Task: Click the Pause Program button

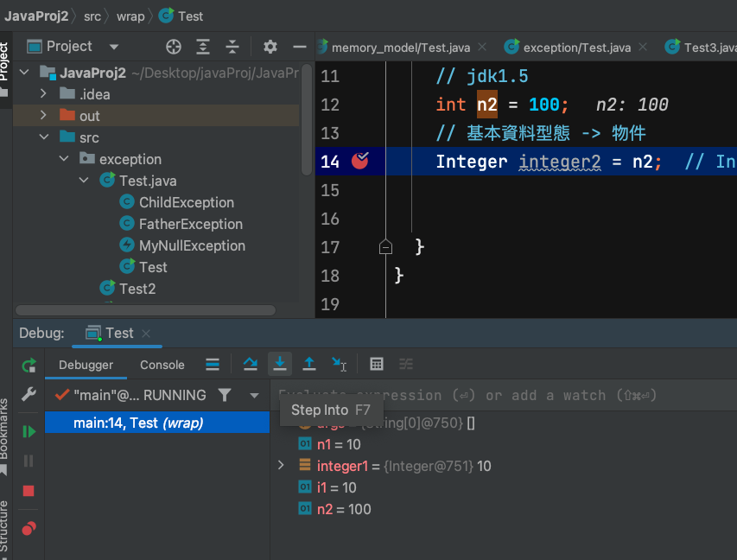Action: pos(29,461)
